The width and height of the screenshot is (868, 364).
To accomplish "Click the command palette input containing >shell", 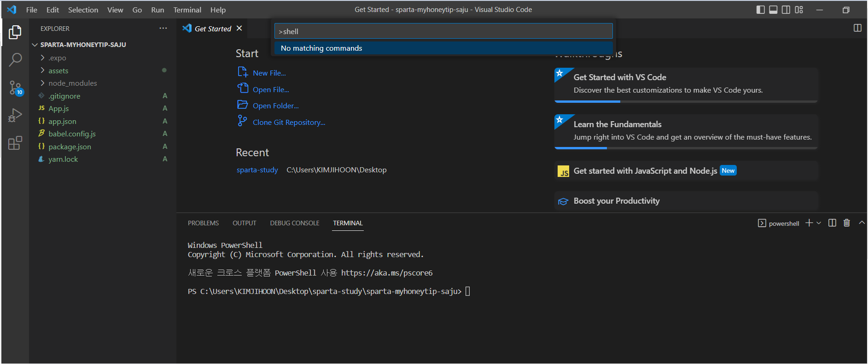I will click(x=443, y=31).
